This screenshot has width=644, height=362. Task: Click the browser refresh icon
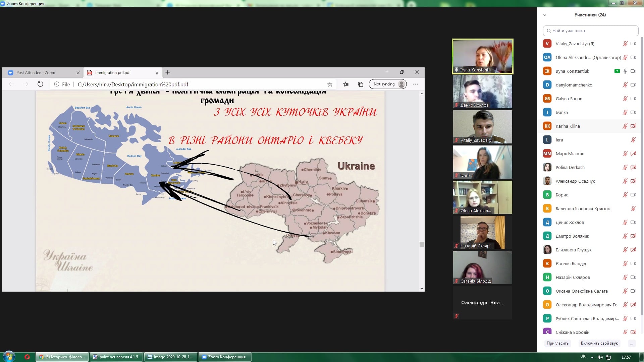40,84
